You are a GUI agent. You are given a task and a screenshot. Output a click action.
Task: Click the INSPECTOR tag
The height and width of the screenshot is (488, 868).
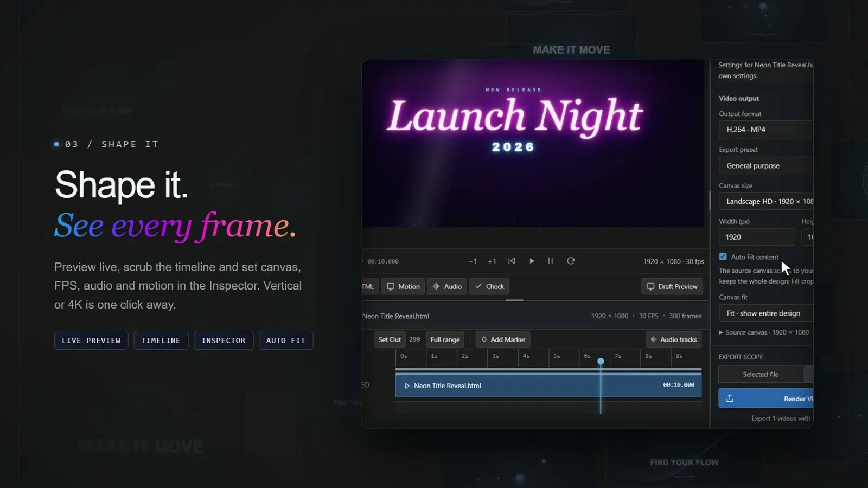pyautogui.click(x=224, y=341)
